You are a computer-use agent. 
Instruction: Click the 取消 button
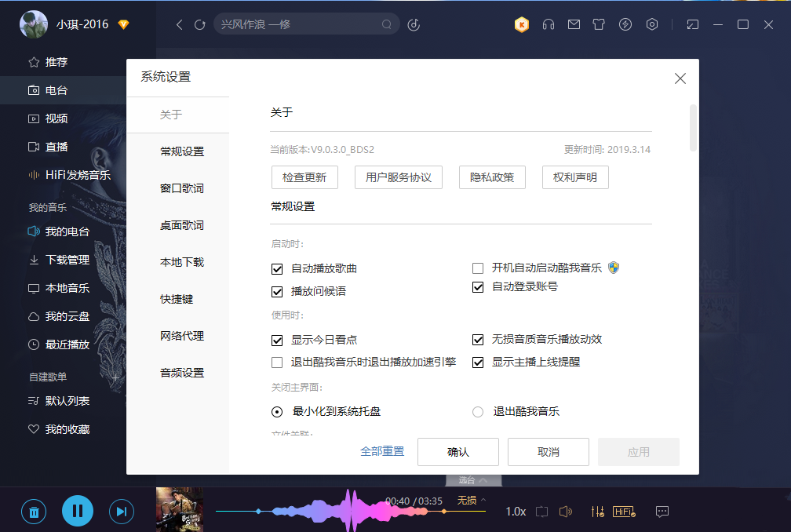549,452
